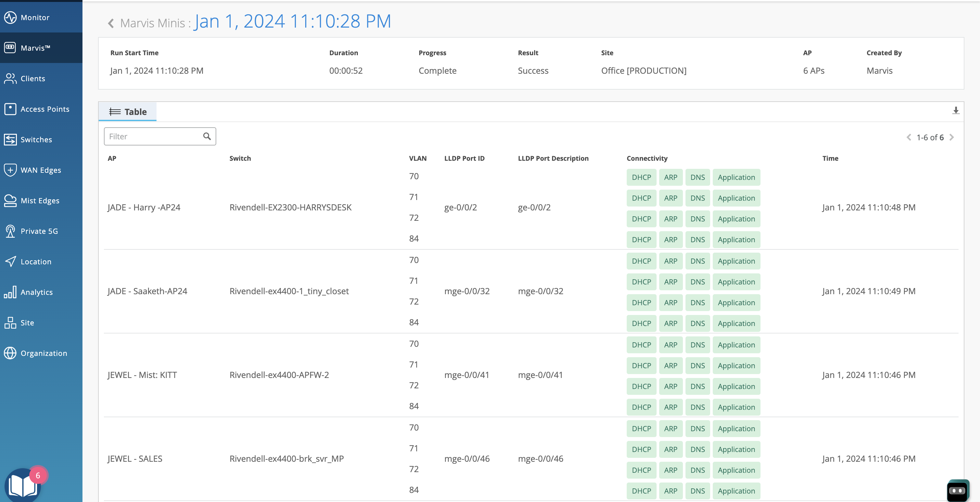Click the filter magnifying glass icon
This screenshot has width=980, height=502.
[x=207, y=136]
